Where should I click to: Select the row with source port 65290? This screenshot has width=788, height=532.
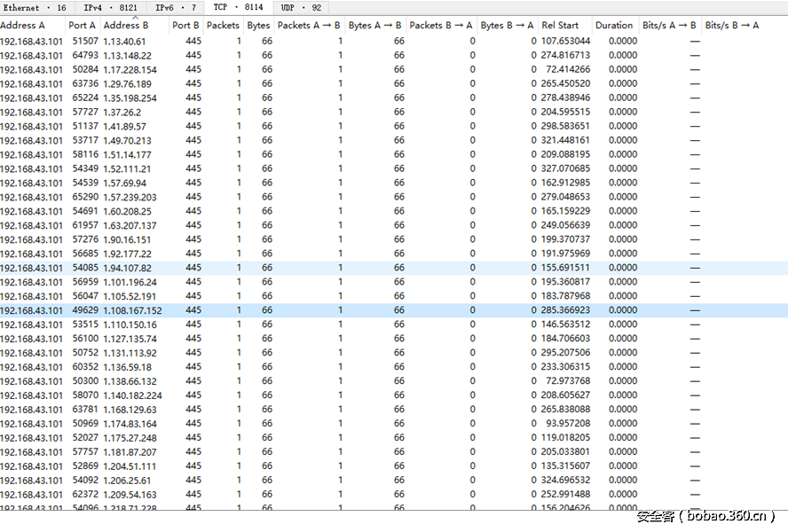point(84,197)
